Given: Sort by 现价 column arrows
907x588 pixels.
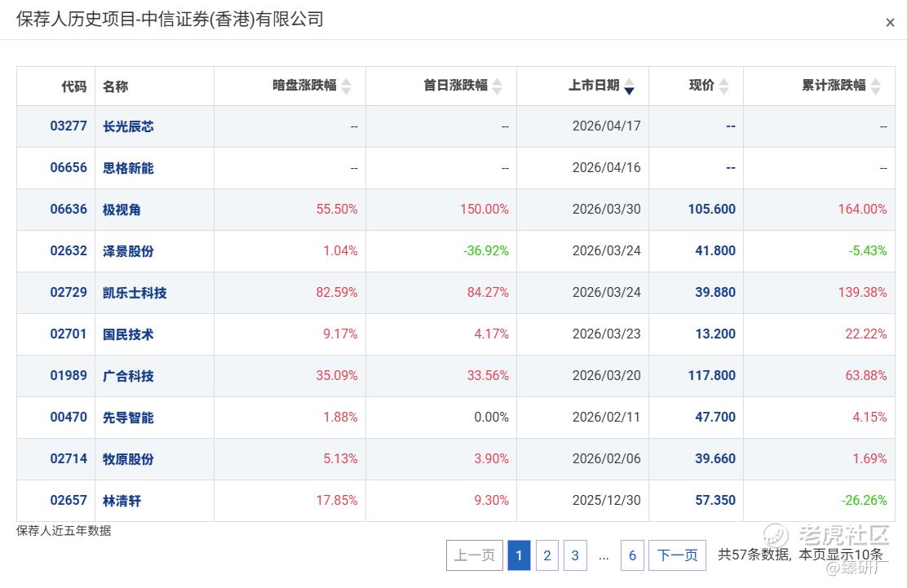Looking at the screenshot, I should click(723, 86).
